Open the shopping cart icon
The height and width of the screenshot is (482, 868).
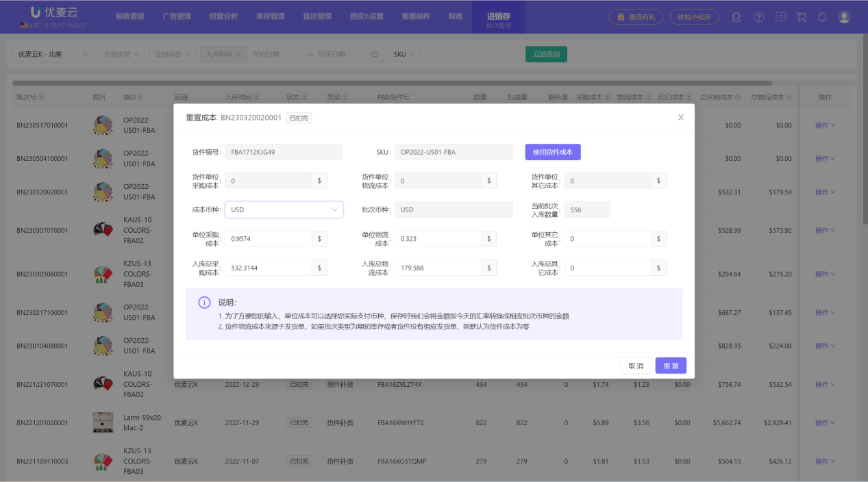802,17
